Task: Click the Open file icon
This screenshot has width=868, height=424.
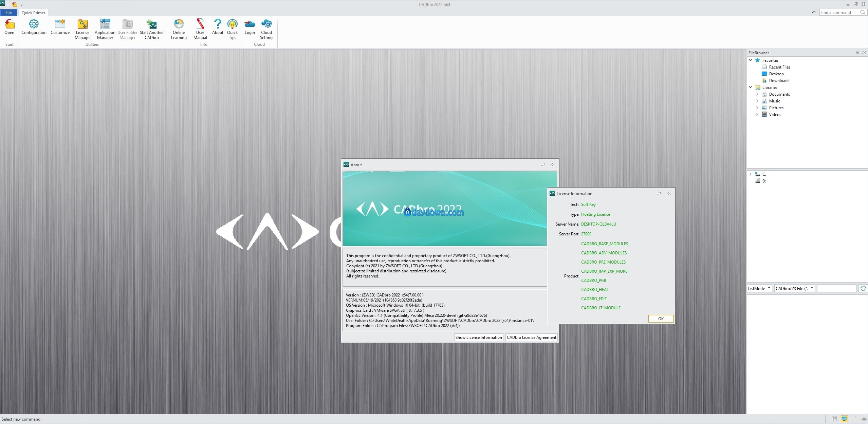Action: coord(10,24)
